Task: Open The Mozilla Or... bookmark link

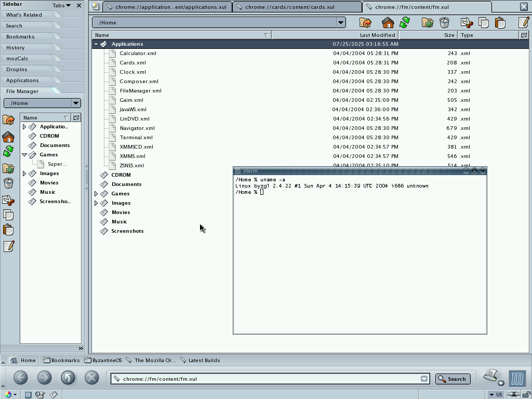Action: coord(151,361)
